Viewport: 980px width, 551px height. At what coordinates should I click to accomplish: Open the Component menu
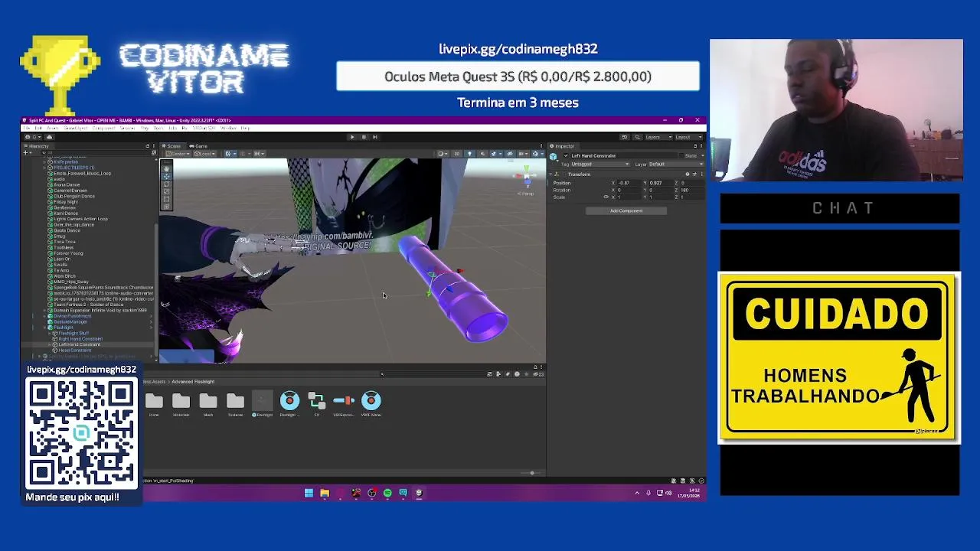(103, 128)
